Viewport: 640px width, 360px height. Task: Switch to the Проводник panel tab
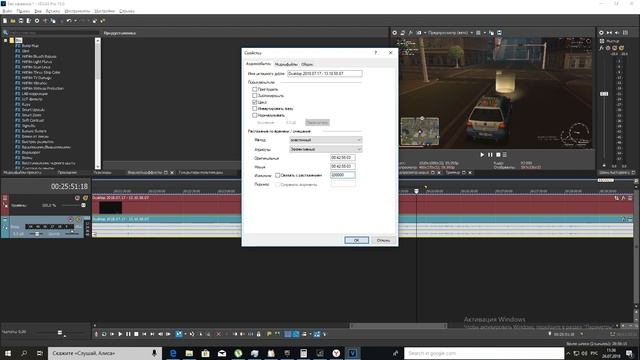click(67, 173)
